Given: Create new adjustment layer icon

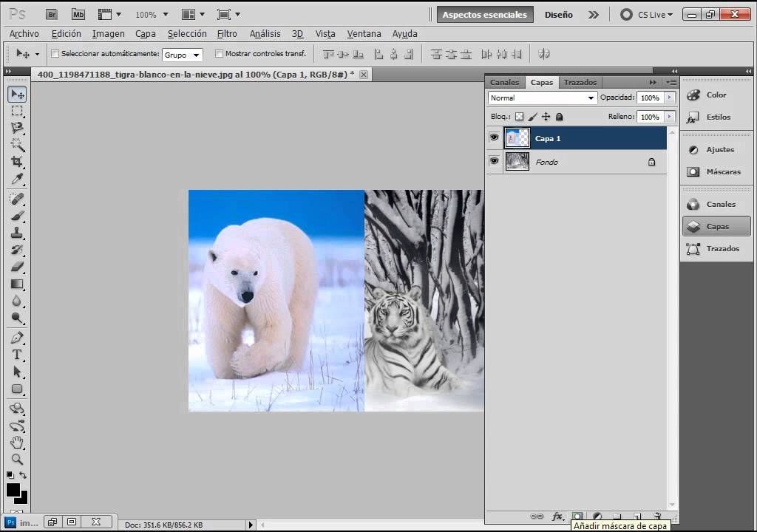Looking at the screenshot, I should [x=597, y=516].
